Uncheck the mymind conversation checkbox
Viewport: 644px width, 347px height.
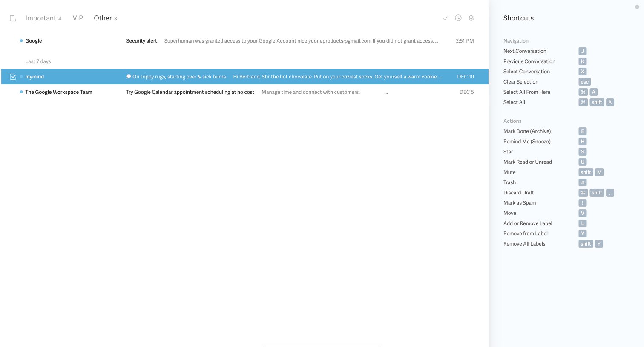pos(13,77)
